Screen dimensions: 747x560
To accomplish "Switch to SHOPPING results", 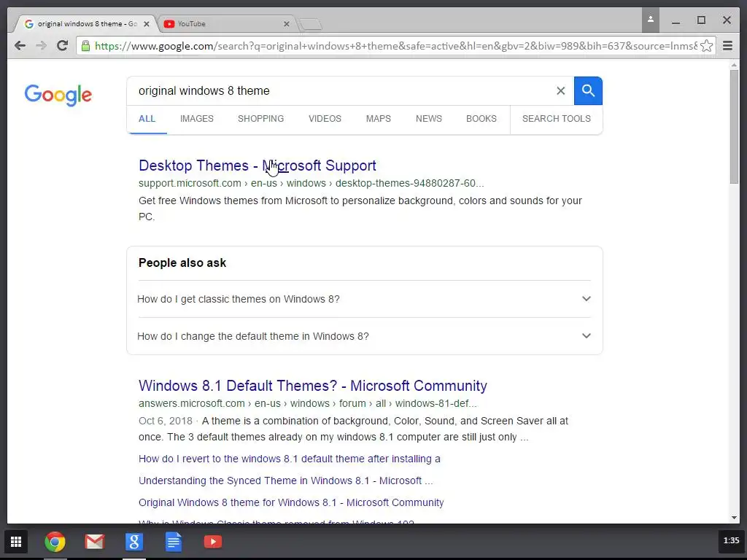I will [260, 119].
